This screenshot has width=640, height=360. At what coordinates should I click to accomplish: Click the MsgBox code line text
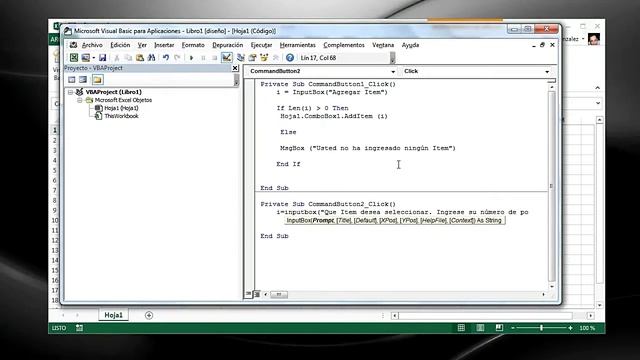(x=368, y=148)
